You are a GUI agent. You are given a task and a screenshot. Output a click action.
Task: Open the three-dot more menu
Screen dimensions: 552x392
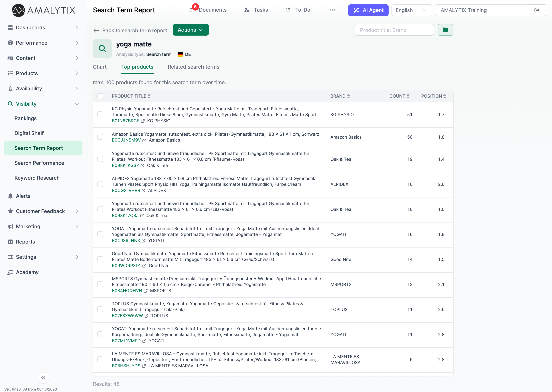332,10
